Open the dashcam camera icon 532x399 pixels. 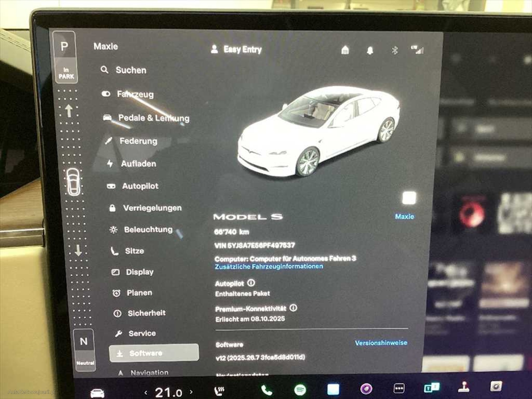coord(496,387)
